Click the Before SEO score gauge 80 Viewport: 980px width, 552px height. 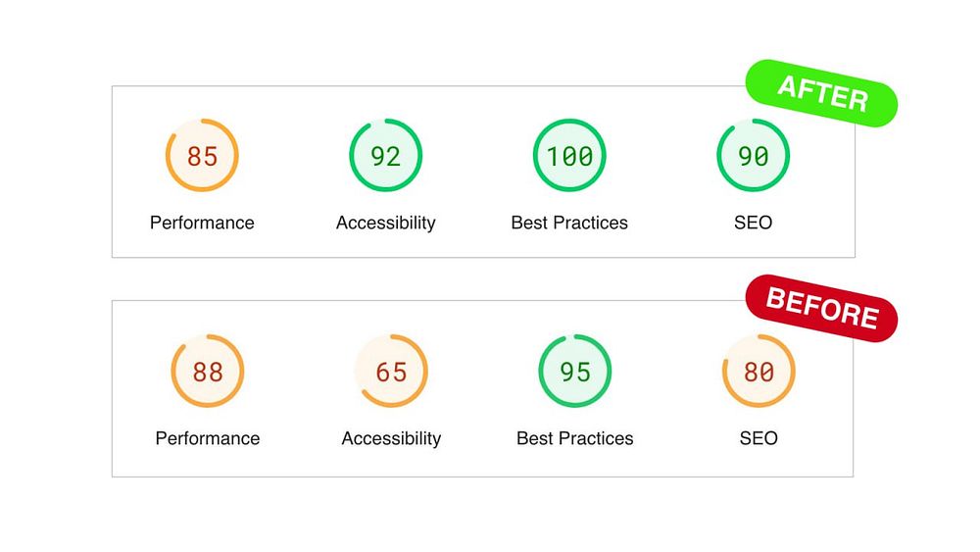[759, 371]
